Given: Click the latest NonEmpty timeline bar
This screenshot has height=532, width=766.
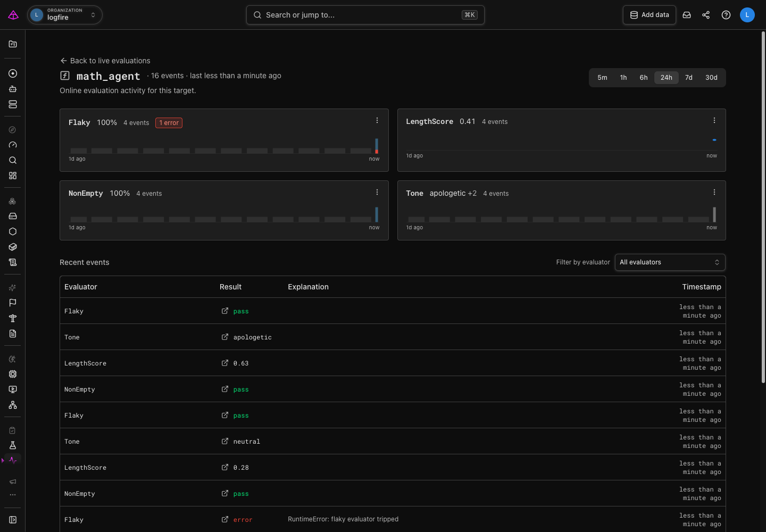Looking at the screenshot, I should (x=377, y=214).
